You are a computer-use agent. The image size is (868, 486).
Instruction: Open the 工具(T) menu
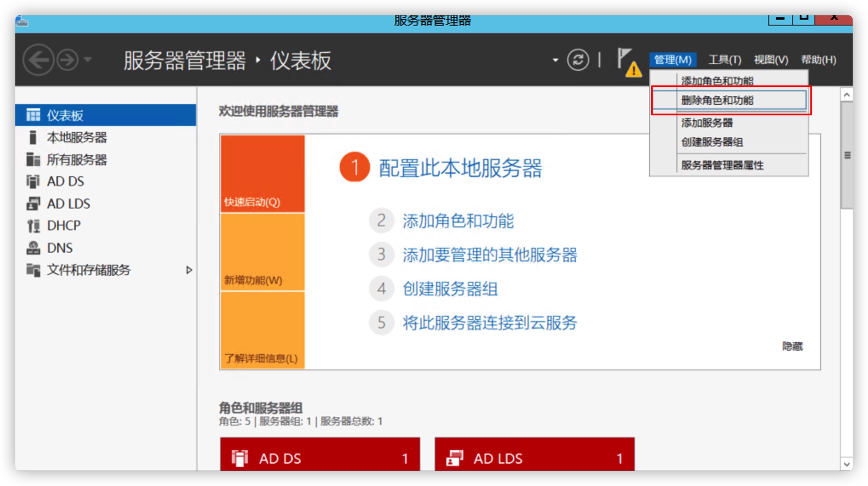pyautogui.click(x=725, y=60)
